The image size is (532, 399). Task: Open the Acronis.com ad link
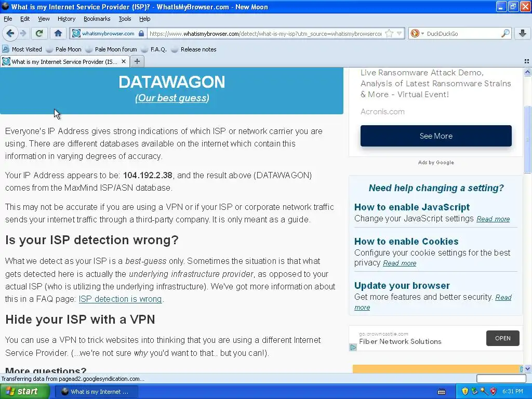pos(382,112)
